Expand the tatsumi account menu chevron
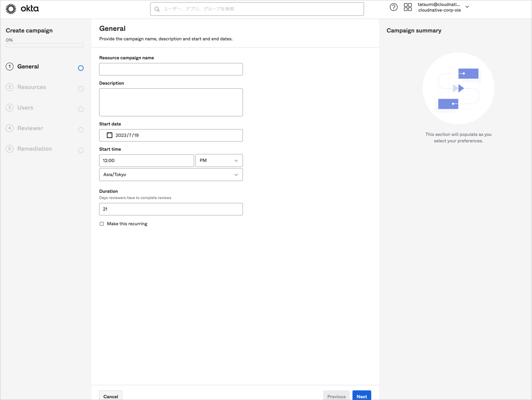The width and height of the screenshot is (532, 400). [467, 7]
